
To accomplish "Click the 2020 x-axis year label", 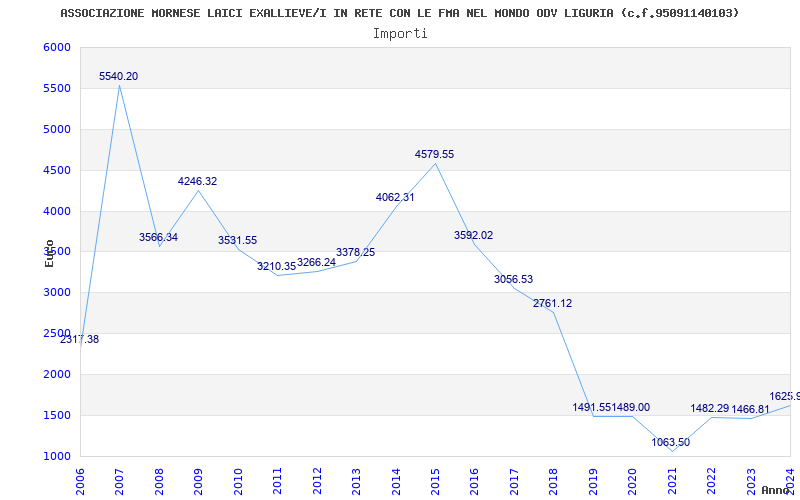I will coord(633,480).
